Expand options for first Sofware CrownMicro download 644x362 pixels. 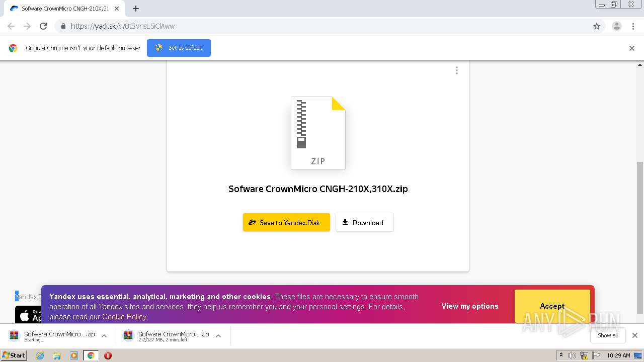(104, 336)
